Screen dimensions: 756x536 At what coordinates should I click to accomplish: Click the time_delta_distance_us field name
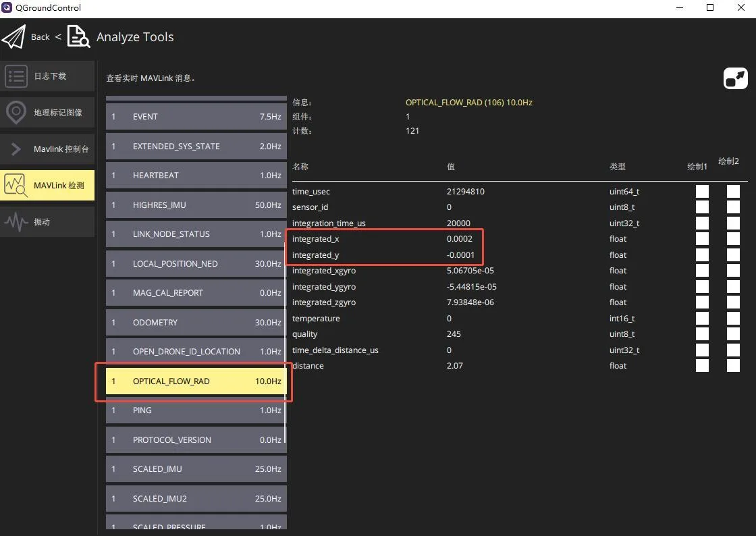pyautogui.click(x=335, y=350)
